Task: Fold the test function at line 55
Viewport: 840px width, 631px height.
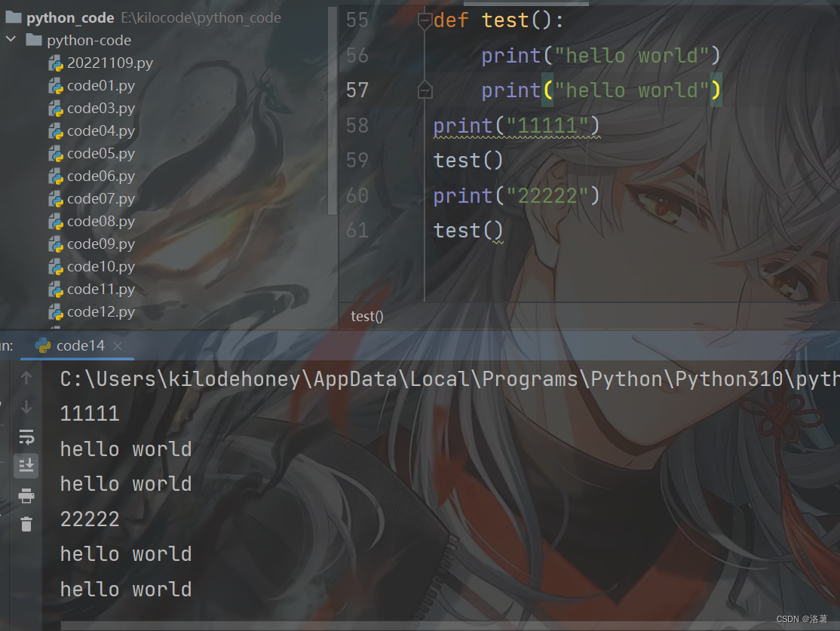Action: (425, 21)
